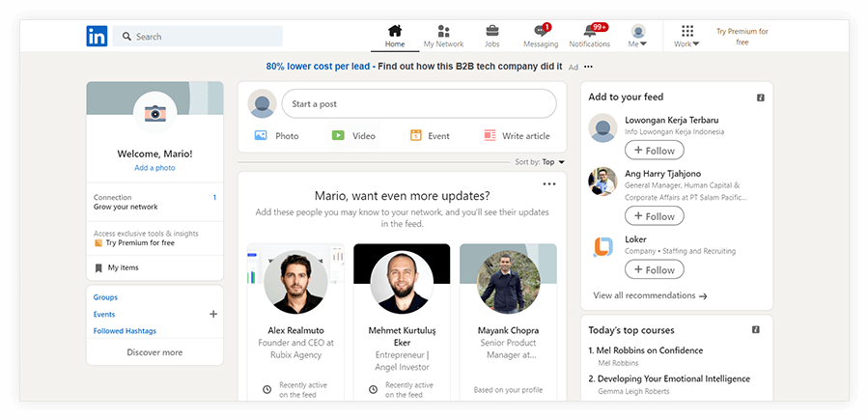Follow Lowongan Kerja Terbaru
The image size is (868, 420).
[x=655, y=151]
